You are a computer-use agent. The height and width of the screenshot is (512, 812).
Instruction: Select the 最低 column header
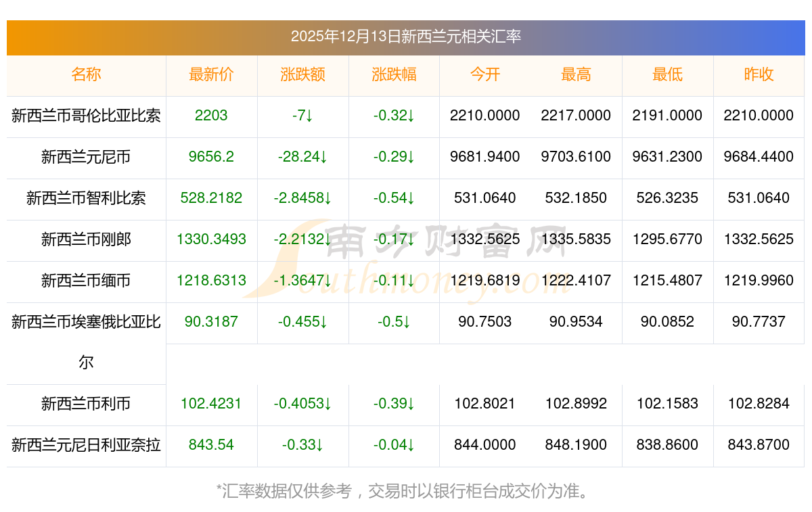(667, 75)
